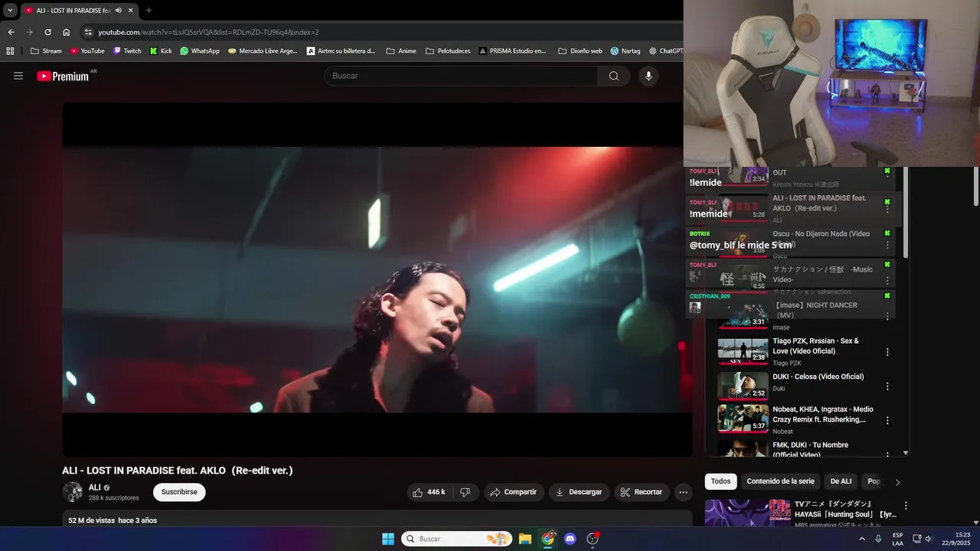The width and height of the screenshot is (980, 551).
Task: Go to YouTube Premium home logo
Action: [x=63, y=76]
